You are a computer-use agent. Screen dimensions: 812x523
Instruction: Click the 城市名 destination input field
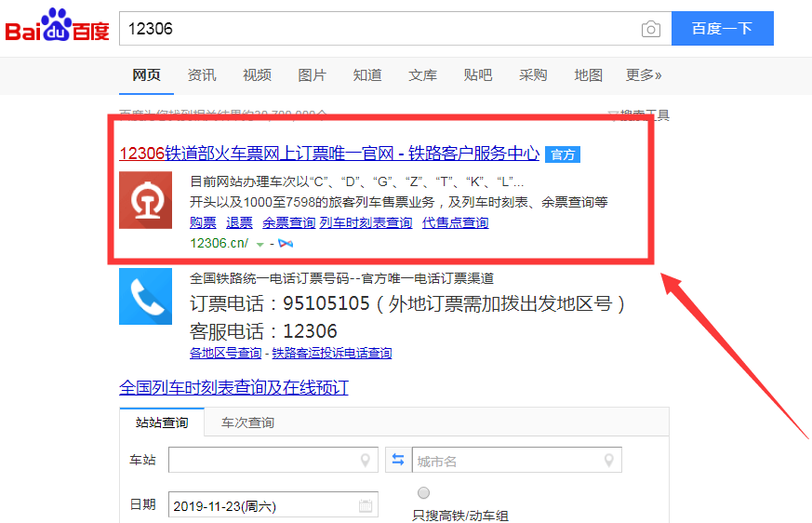pyautogui.click(x=517, y=460)
